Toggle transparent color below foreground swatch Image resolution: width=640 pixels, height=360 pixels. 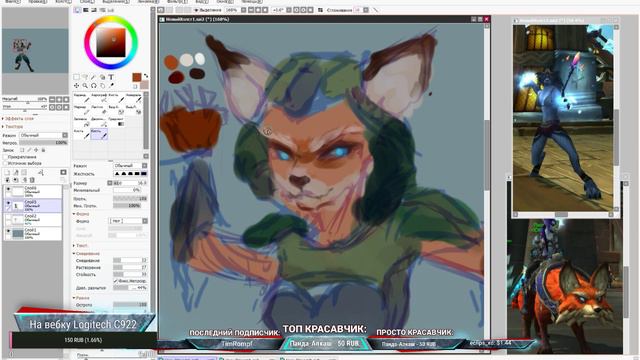tap(135, 87)
